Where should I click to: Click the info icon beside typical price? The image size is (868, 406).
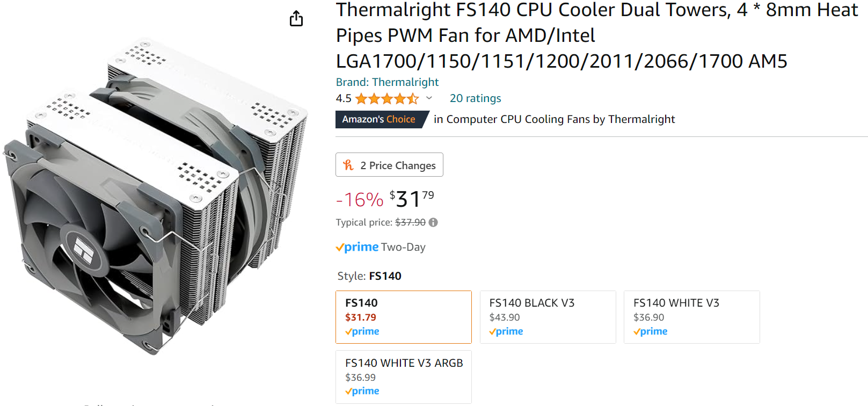point(433,222)
